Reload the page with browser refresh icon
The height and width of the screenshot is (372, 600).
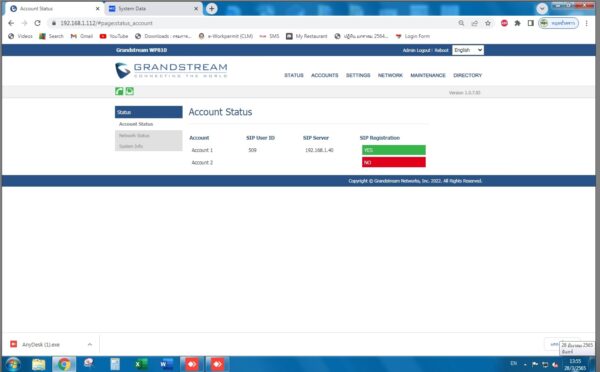38,23
